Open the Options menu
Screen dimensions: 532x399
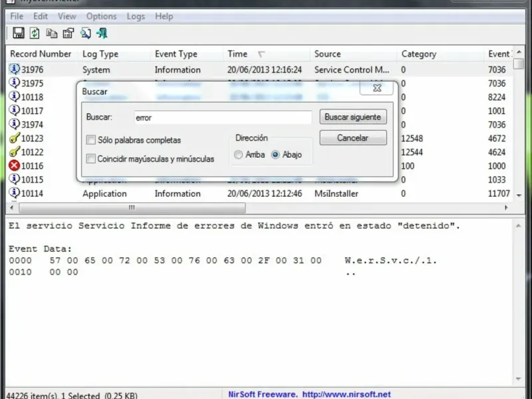point(101,16)
